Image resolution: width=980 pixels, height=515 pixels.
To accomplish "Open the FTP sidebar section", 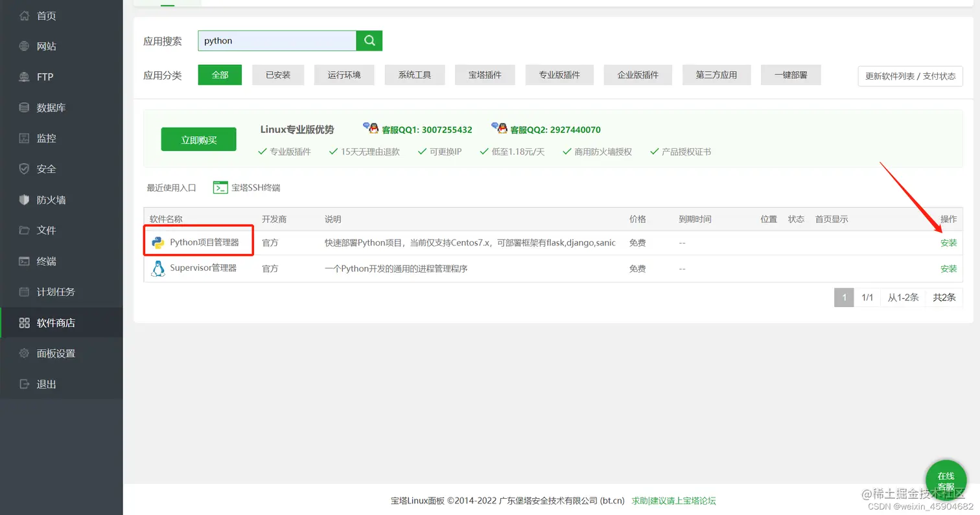I will pos(45,76).
